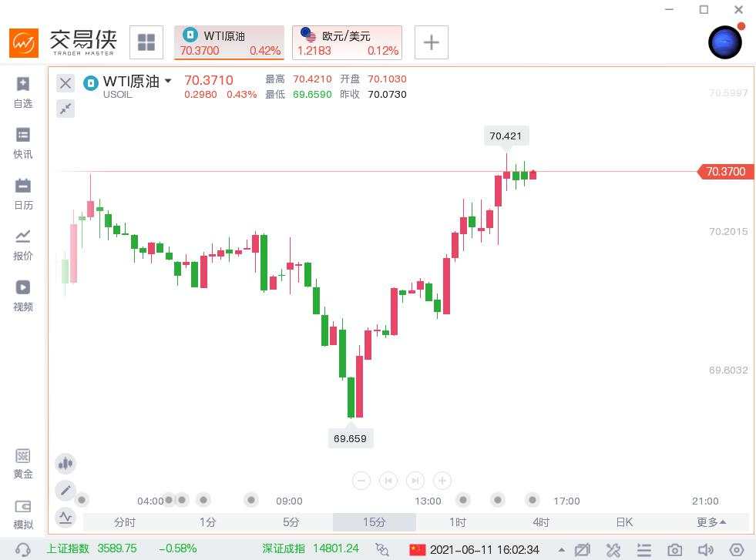Click current price tag 70.3700
Screen dimensions: 756x560
tap(726, 172)
